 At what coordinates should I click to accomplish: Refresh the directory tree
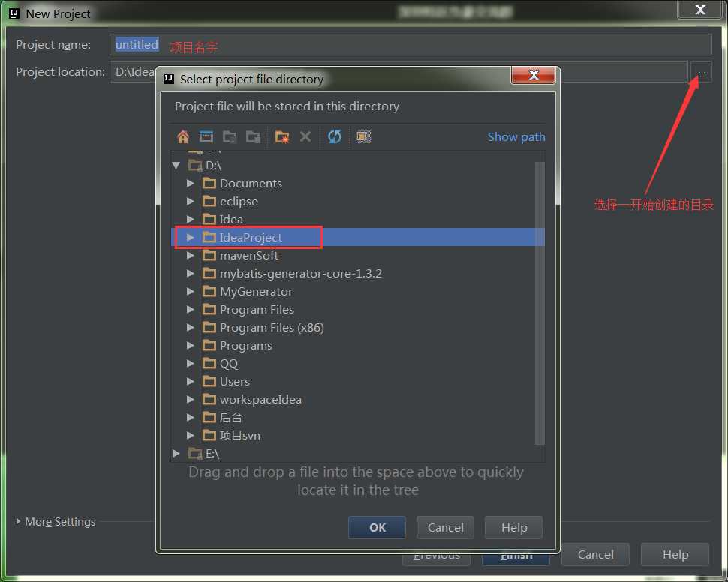tap(334, 136)
